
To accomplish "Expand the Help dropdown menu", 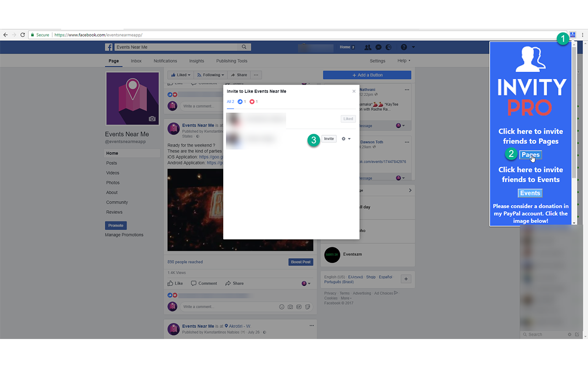I will (404, 61).
